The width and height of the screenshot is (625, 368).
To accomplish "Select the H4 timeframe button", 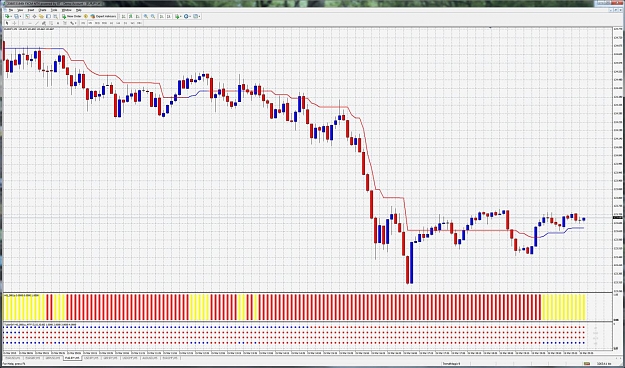I will pos(118,23).
